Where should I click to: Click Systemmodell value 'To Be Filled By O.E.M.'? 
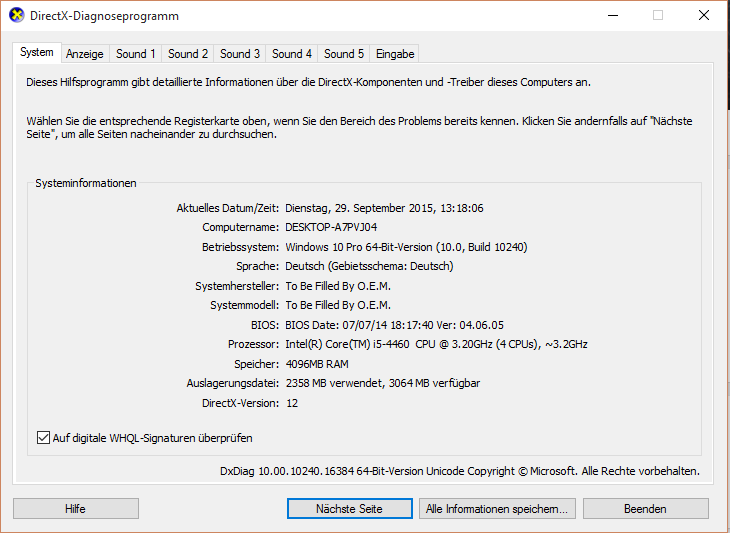click(x=338, y=305)
